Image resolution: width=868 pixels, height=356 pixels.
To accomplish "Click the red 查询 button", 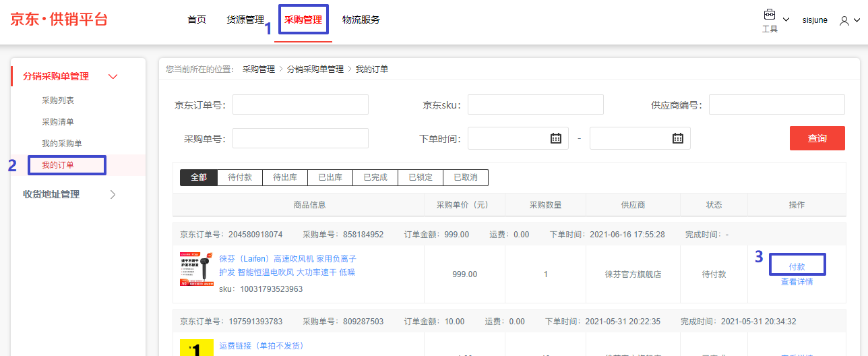I will pyautogui.click(x=817, y=138).
